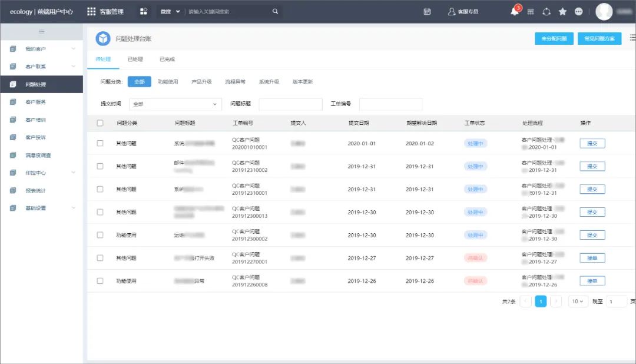Viewport: 636px width, 364px height.
Task: Open the list menu icon right of 常见问题方案
Action: coord(632,38)
